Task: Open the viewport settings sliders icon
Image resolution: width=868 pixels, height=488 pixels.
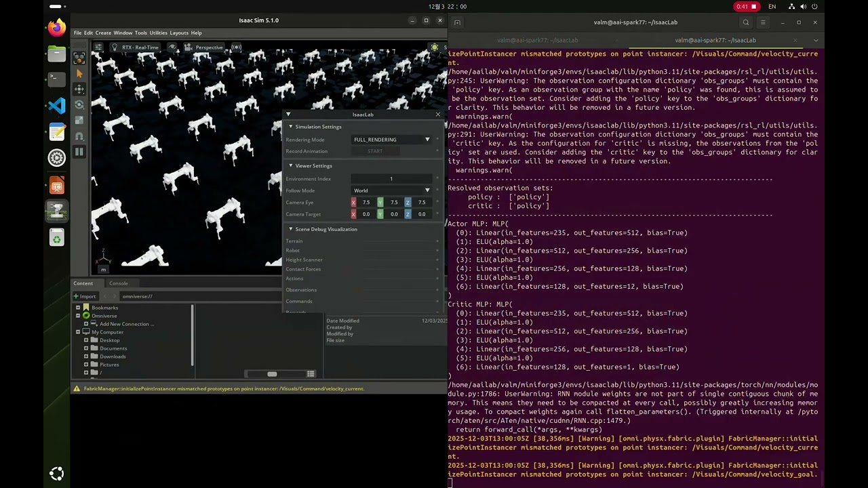Action: pos(98,47)
